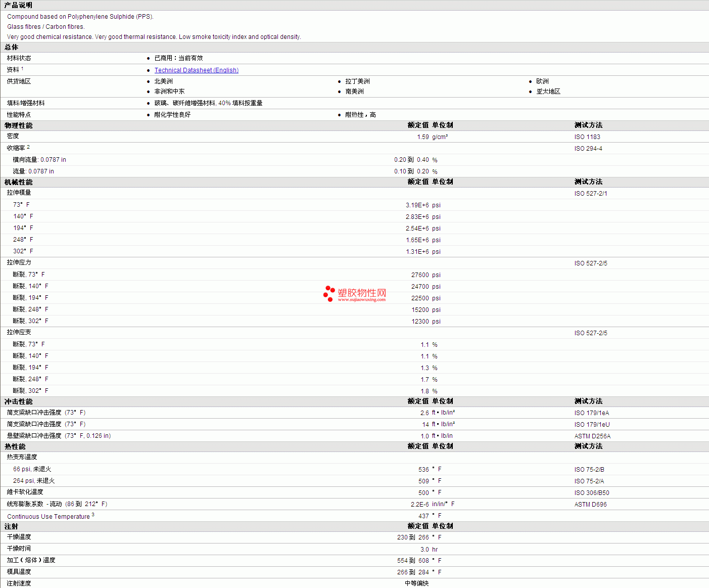The image size is (709, 588).
Task: Select the 产品说明 section header
Action: (18, 5)
